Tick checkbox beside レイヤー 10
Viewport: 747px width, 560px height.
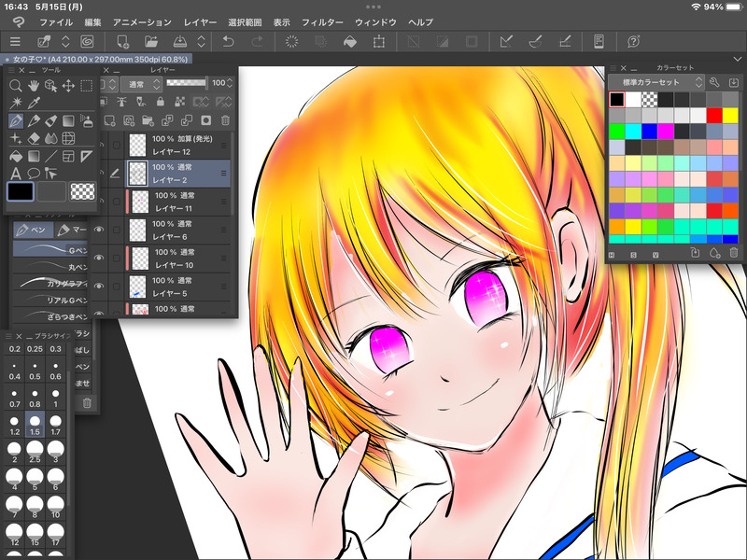[116, 258]
